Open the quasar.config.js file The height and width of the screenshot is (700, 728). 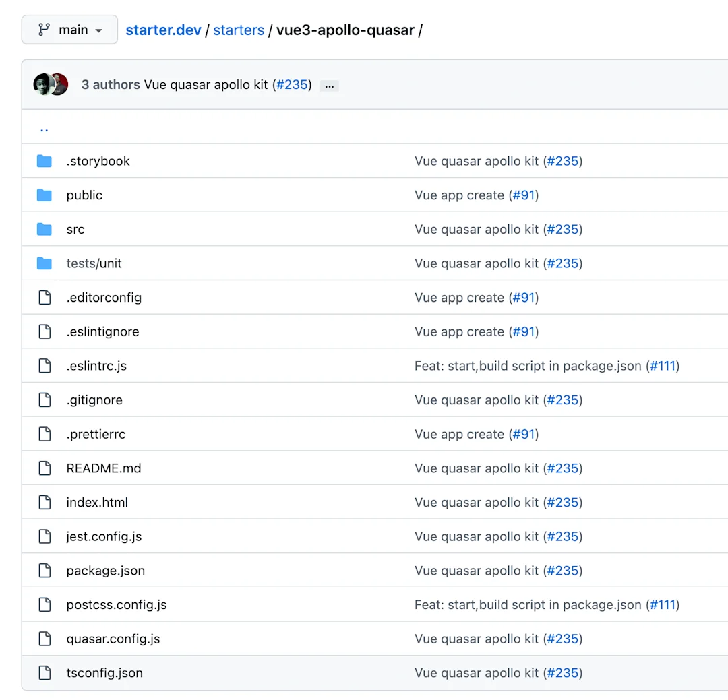coord(113,639)
